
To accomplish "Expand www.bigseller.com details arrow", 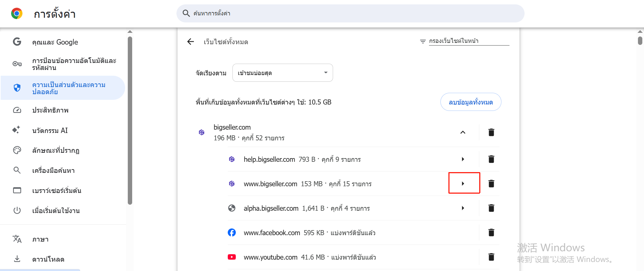I will click(x=463, y=184).
